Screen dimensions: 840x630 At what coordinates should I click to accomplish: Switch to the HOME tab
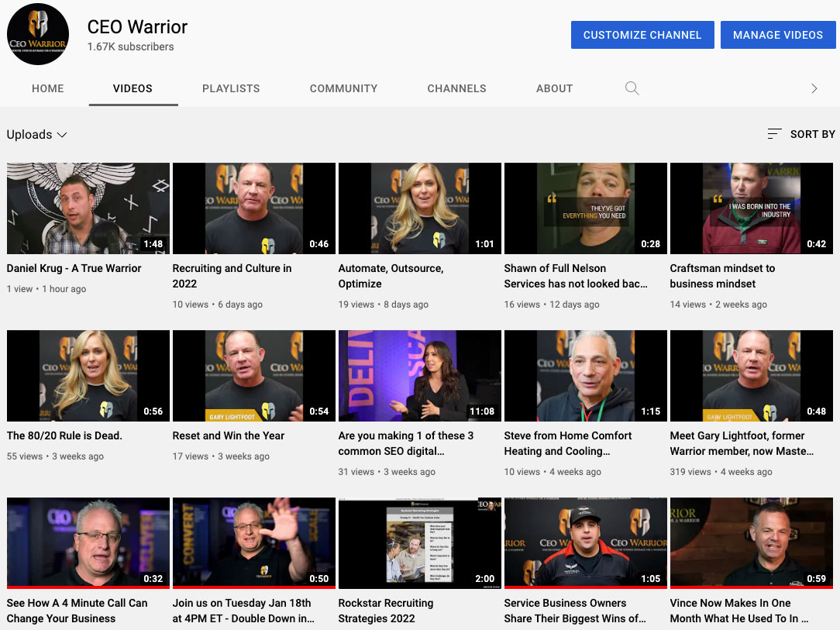(48, 88)
